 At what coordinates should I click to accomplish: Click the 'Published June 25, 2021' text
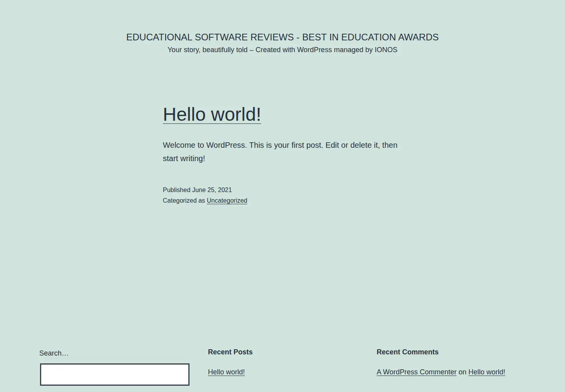(197, 190)
